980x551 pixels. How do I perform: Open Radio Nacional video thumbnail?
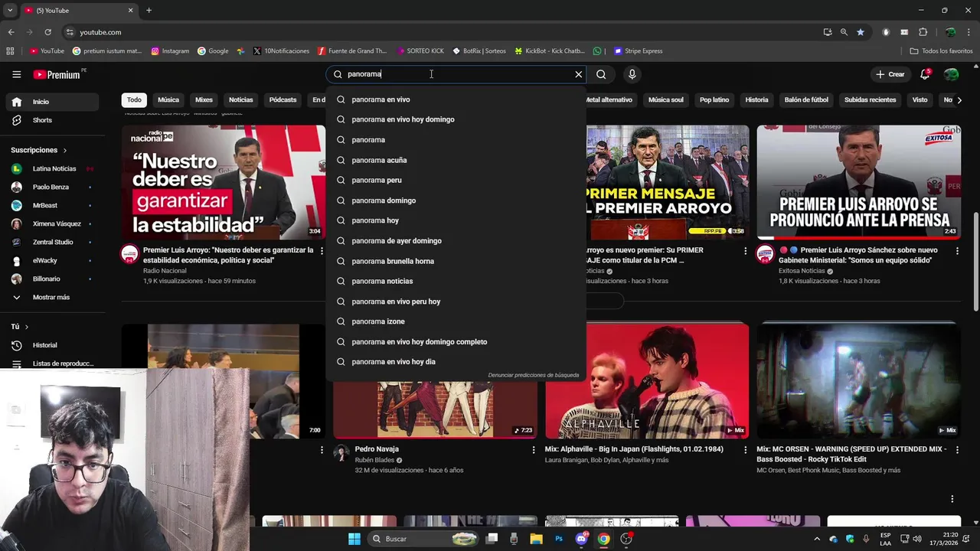[x=223, y=182]
